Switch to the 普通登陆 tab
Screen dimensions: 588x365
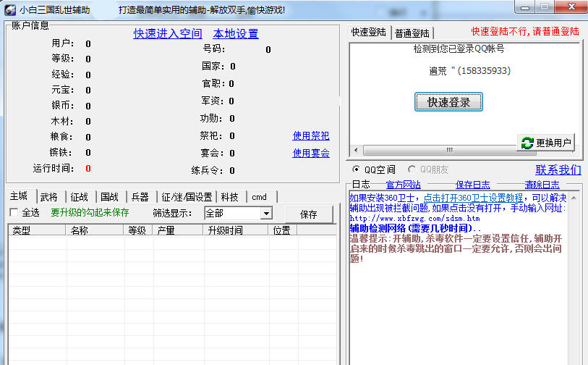click(412, 33)
